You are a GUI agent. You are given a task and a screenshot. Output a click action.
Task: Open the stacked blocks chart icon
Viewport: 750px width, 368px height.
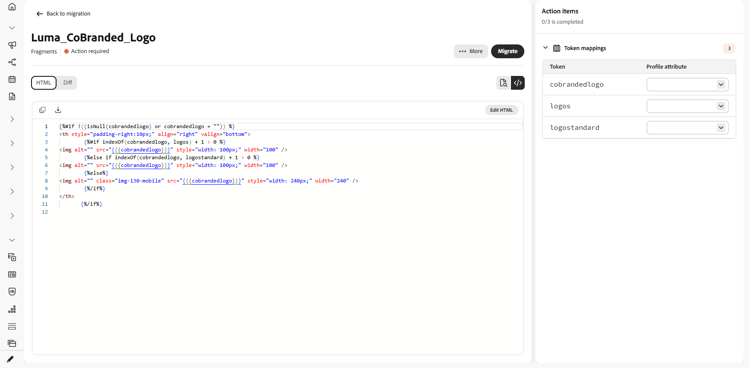(12, 309)
